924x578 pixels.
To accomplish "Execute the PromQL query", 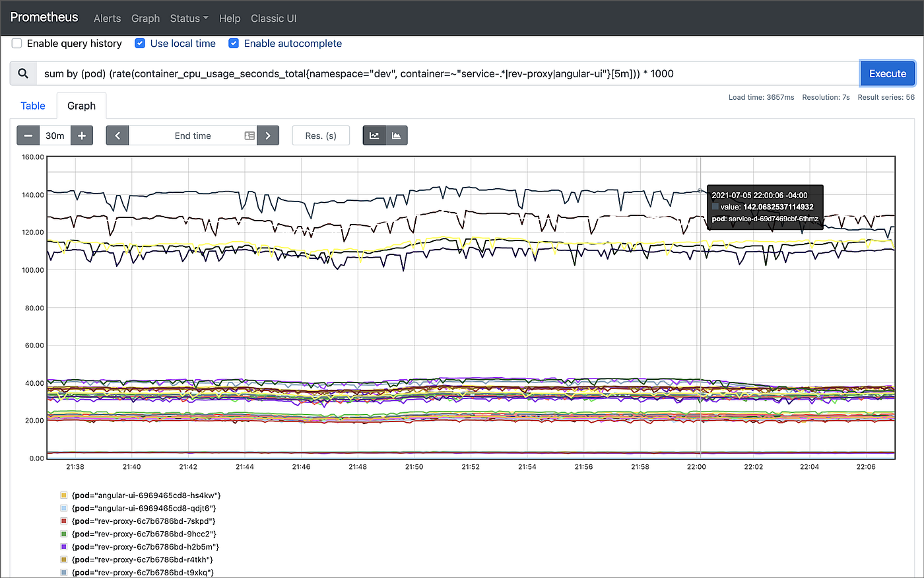I will click(x=887, y=73).
